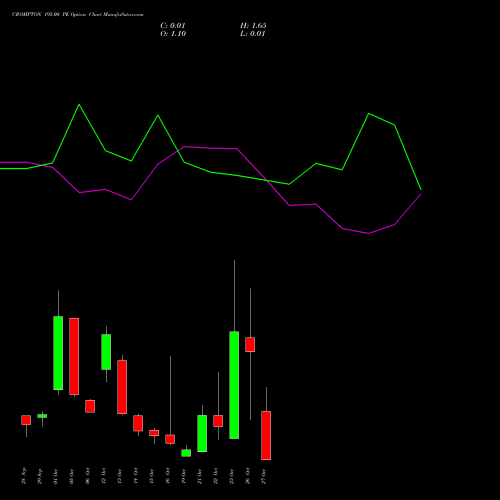Click the '16 Oct' date label
The image size is (500, 500).
point(168,476)
